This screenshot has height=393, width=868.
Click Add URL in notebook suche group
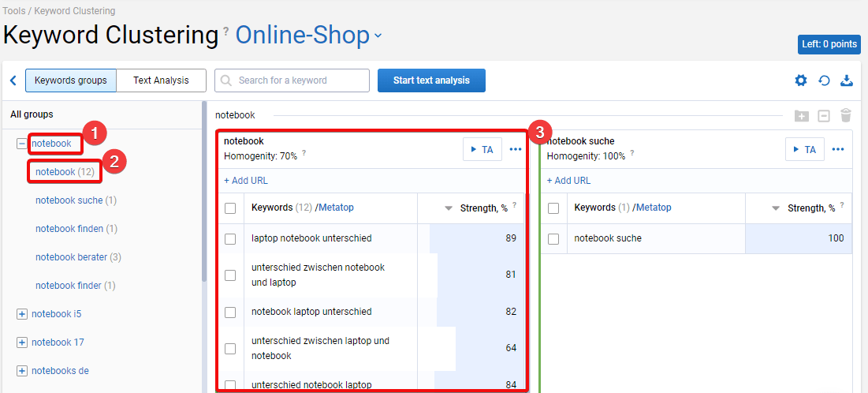tap(568, 181)
